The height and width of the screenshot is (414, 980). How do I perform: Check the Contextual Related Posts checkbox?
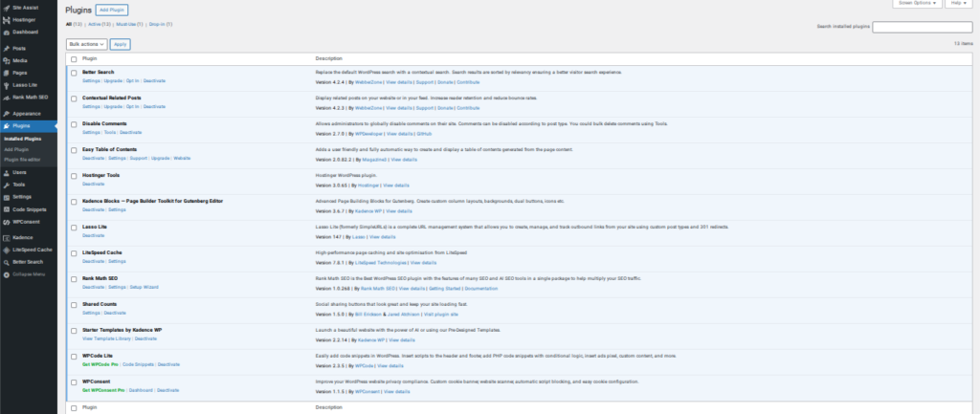(x=74, y=98)
